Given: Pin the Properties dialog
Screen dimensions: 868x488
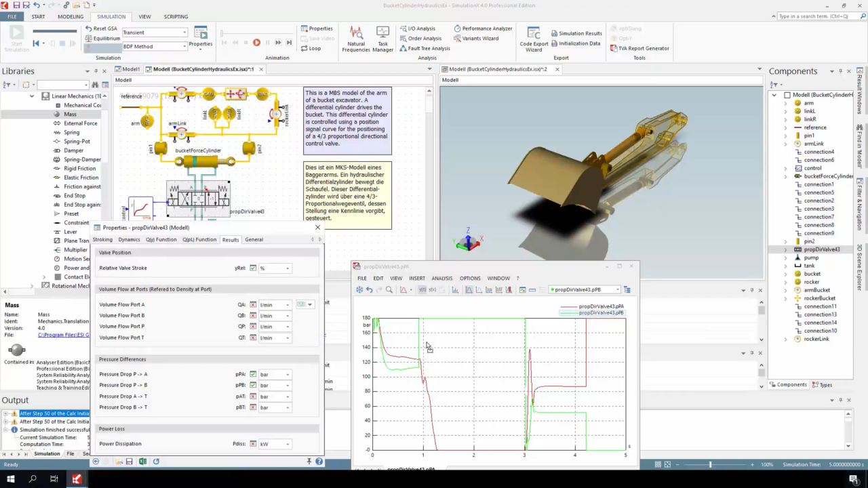Looking at the screenshot, I should pyautogui.click(x=309, y=462).
